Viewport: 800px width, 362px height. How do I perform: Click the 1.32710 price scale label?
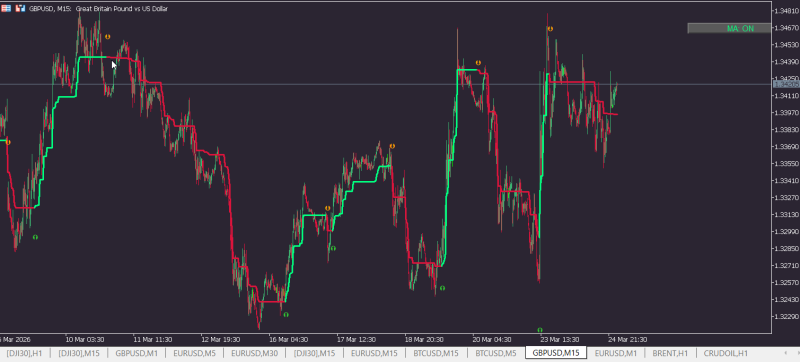point(786,265)
